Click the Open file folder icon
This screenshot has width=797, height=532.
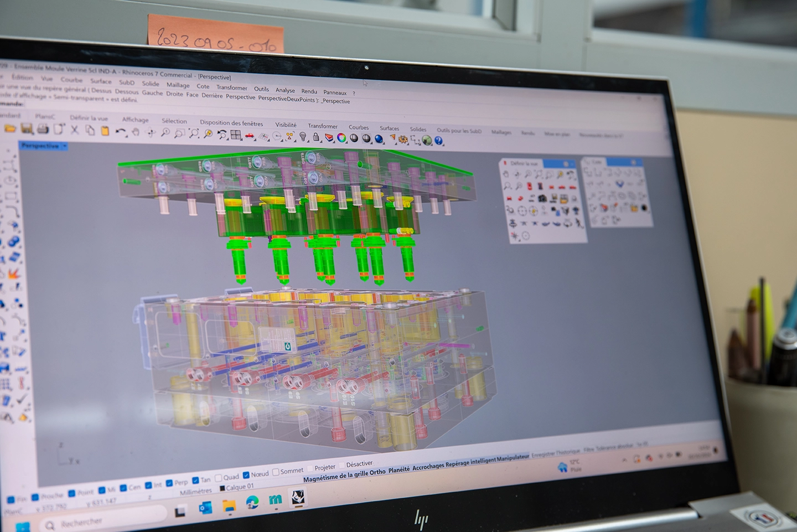click(x=10, y=128)
